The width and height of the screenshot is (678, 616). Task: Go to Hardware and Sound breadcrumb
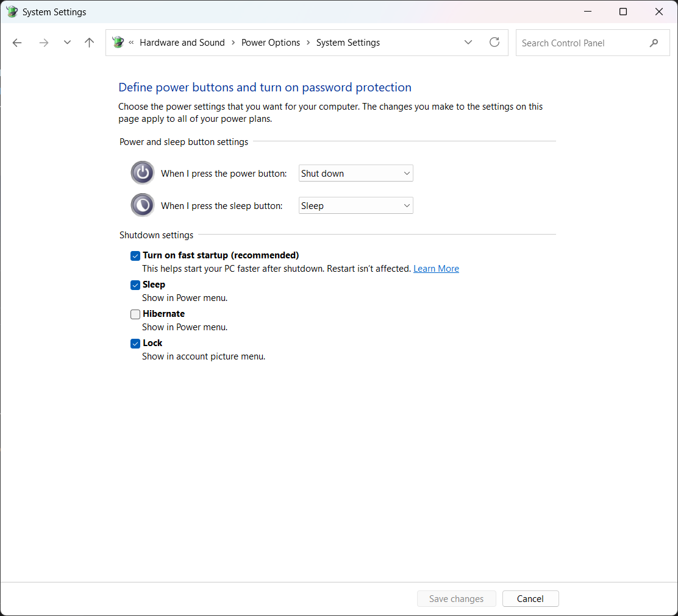pyautogui.click(x=182, y=43)
